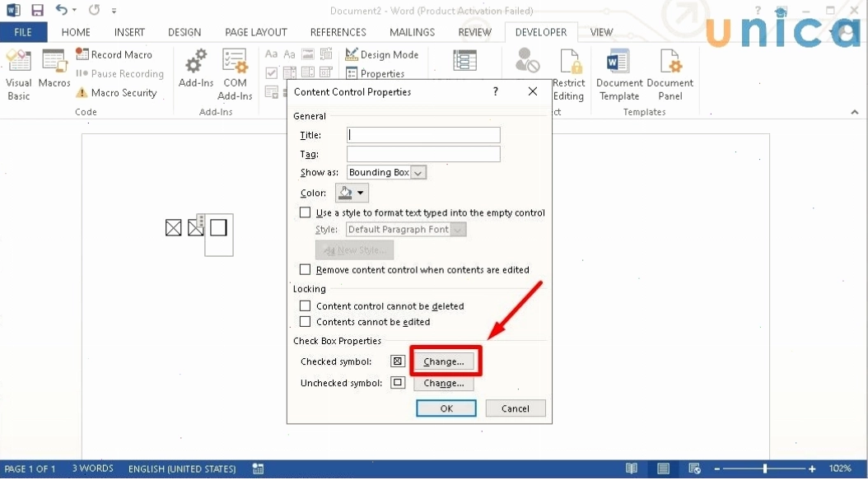The image size is (868, 480).
Task: Switch to the DESIGN tab
Action: pos(184,32)
